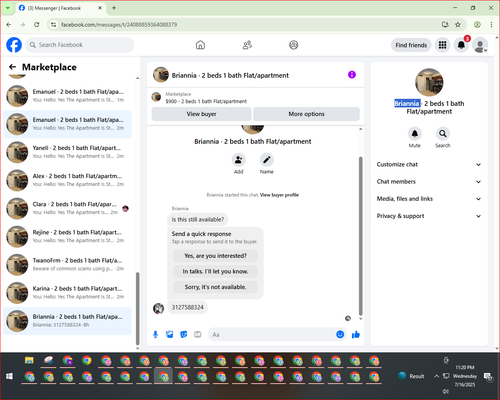Open Chrome three-dot menu

pos(491,24)
